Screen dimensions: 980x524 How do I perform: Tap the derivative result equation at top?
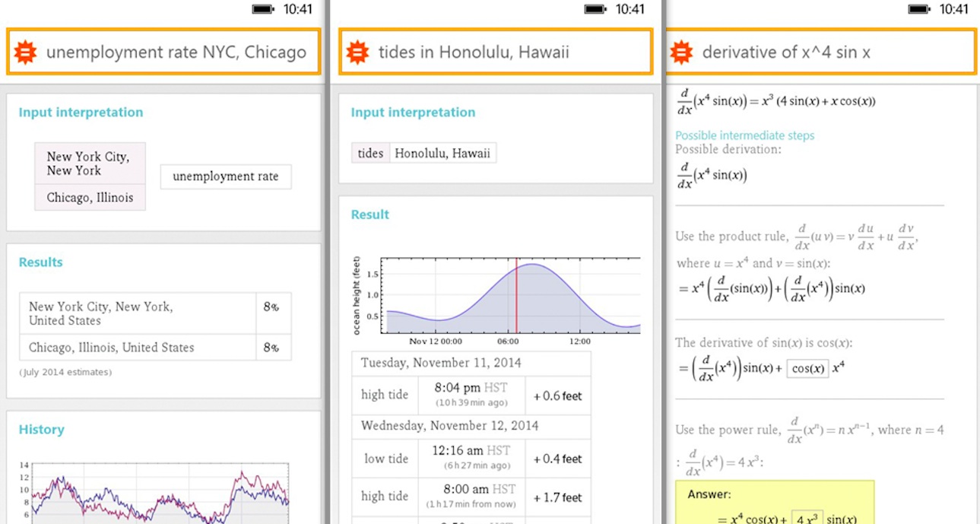tap(775, 100)
